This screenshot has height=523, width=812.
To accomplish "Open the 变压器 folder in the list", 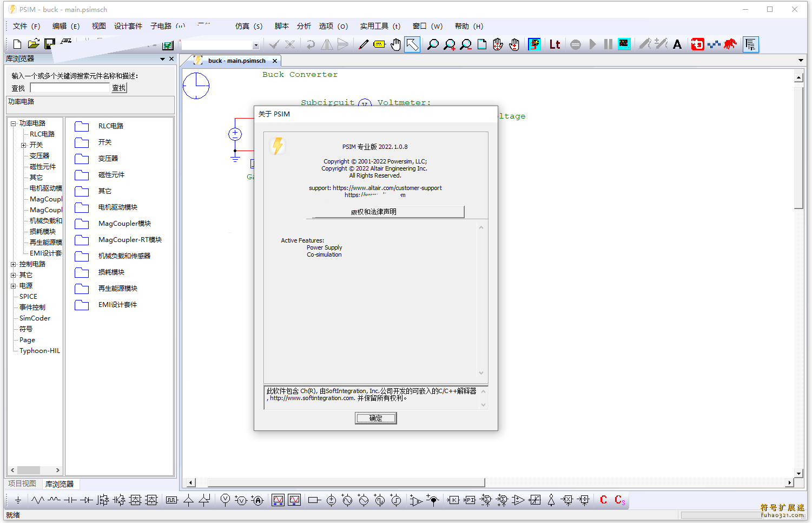I will [x=108, y=158].
